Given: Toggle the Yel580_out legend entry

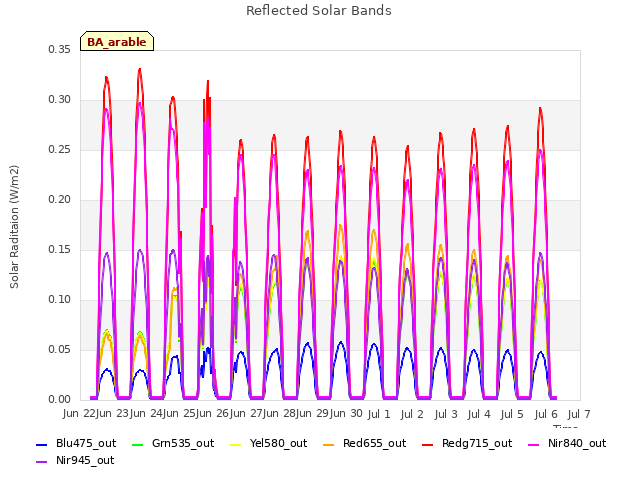Looking at the screenshot, I should 269,443.
